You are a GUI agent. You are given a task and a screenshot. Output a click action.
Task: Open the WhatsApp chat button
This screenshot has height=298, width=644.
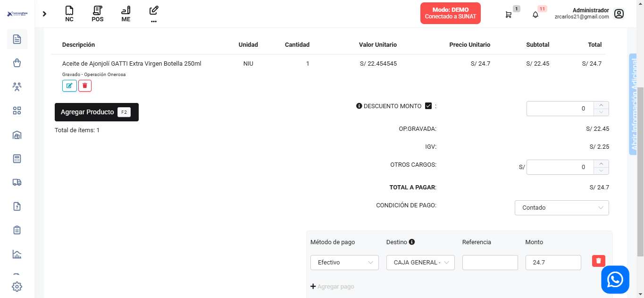tap(615, 280)
